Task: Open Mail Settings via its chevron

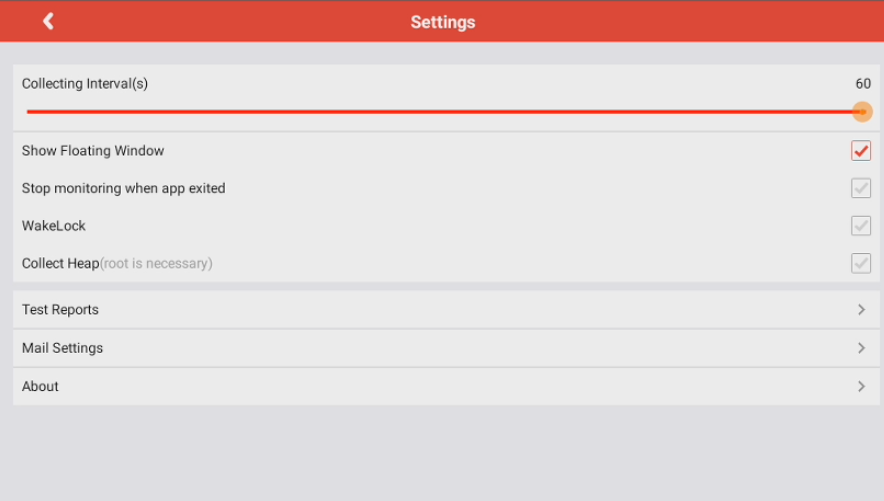Action: pos(861,348)
